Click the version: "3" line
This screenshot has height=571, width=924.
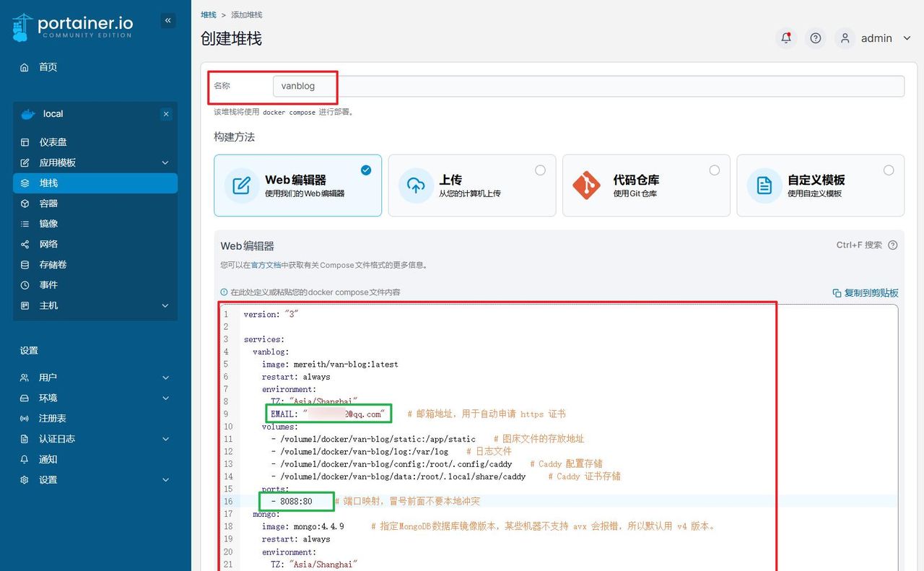[x=271, y=315]
